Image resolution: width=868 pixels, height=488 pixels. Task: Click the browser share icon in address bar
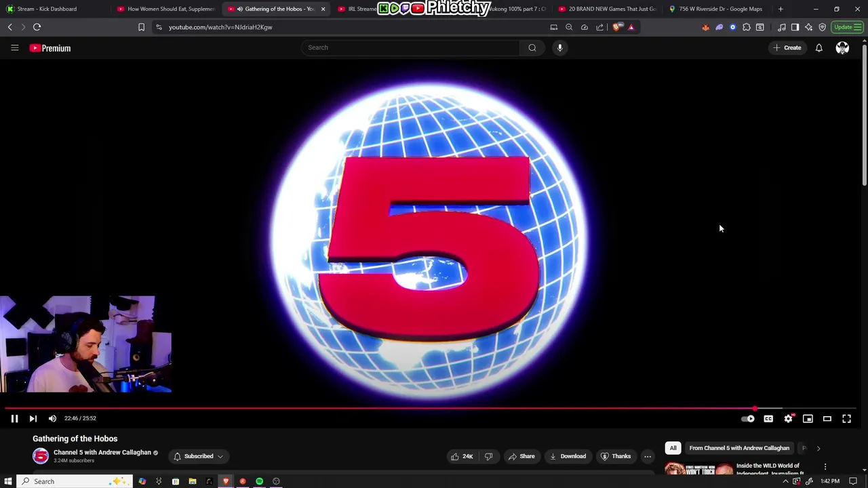[x=600, y=27]
